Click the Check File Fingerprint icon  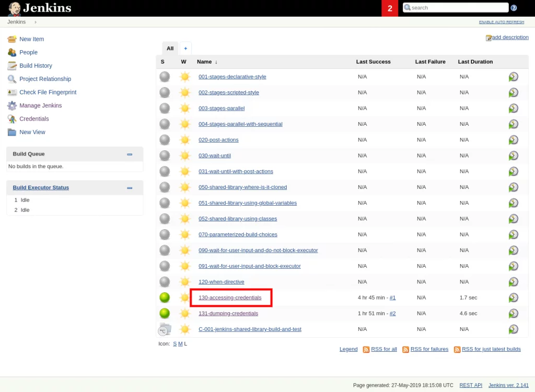click(x=12, y=92)
